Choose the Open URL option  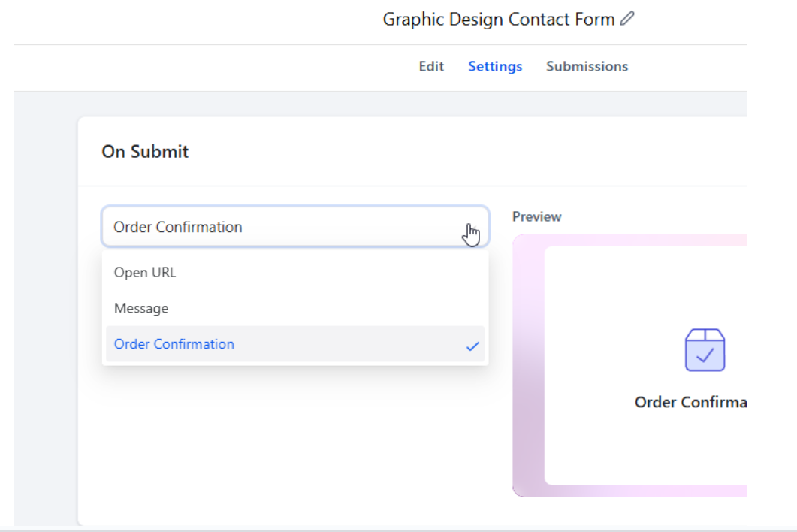click(145, 273)
